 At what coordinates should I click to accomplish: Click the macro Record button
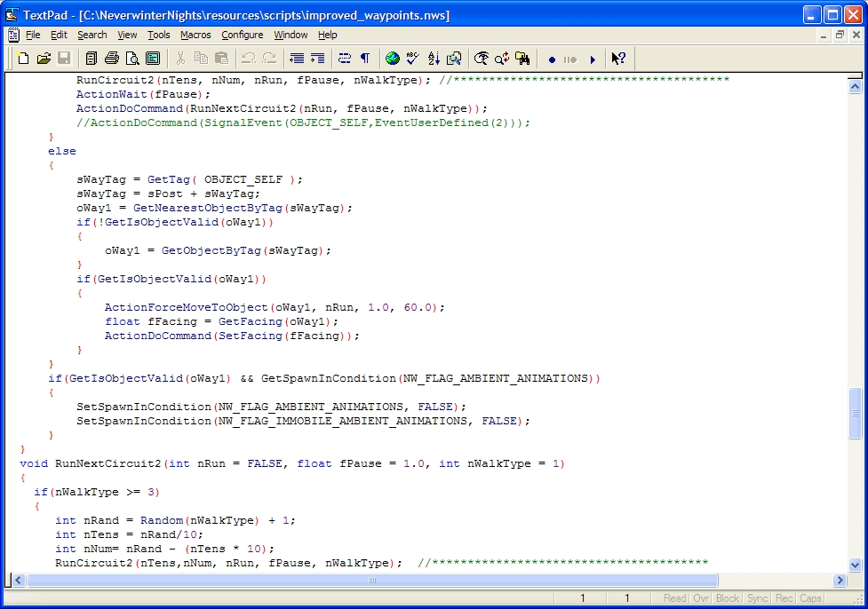[x=552, y=59]
